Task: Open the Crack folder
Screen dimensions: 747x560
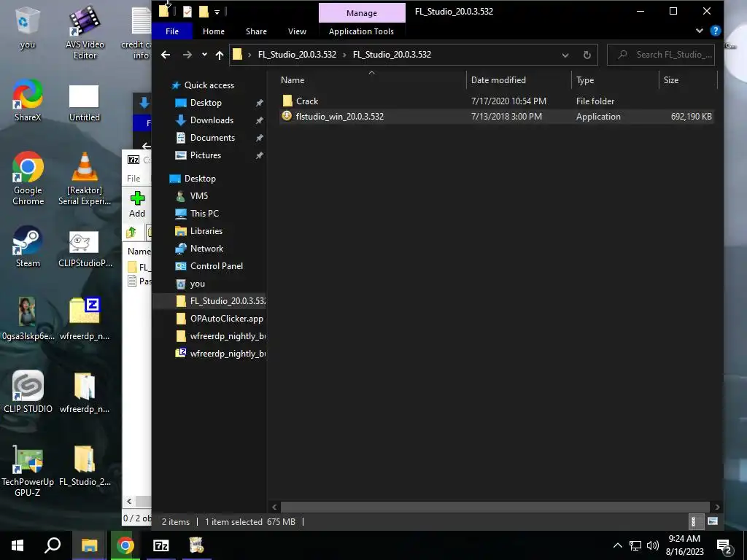Action: 307,101
